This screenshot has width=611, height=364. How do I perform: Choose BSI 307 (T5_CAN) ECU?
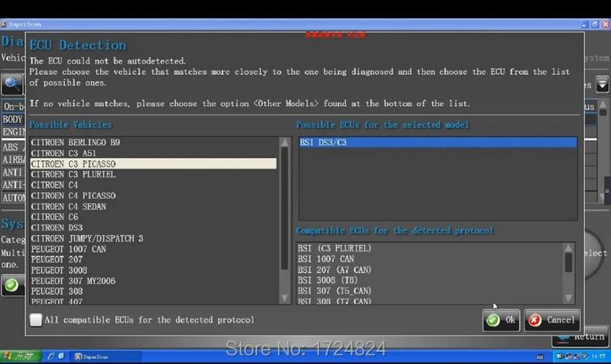(x=429, y=291)
